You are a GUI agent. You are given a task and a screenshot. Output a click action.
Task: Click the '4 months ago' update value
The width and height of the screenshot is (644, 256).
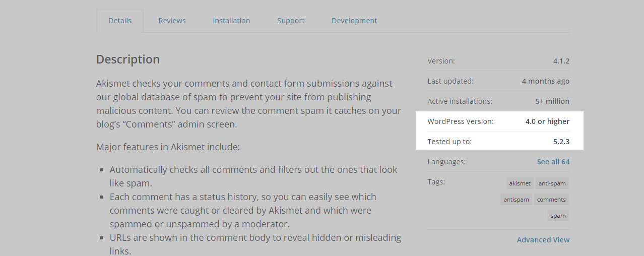[546, 81]
